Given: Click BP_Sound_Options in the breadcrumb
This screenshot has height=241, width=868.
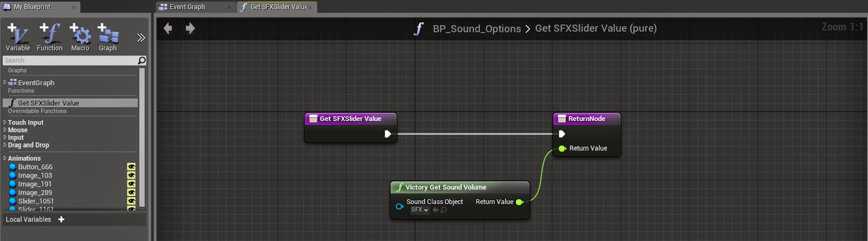Looking at the screenshot, I should click(x=477, y=29).
